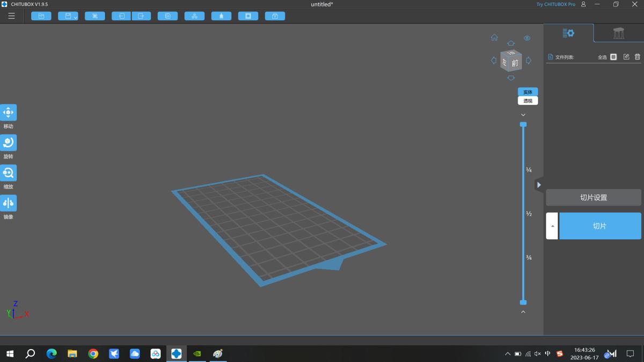Toggle the eye icon near the view cube
644x362 pixels.
(x=527, y=38)
